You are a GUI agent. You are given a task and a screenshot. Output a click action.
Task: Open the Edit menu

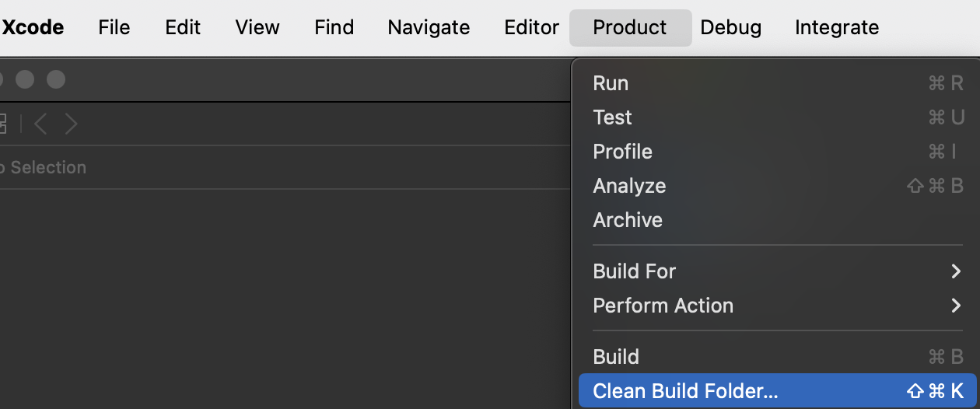(x=183, y=27)
